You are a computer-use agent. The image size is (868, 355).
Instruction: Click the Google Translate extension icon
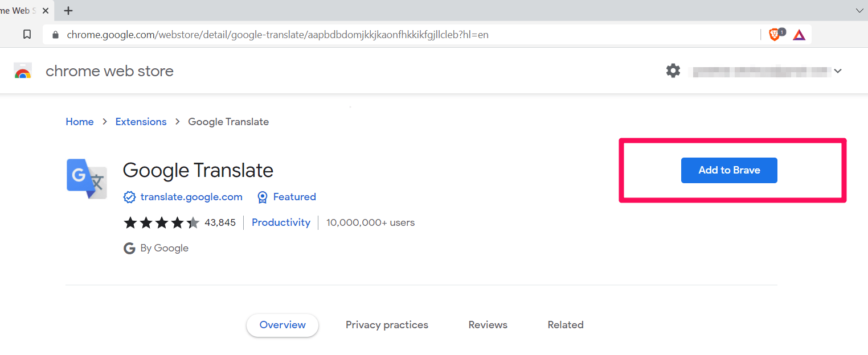pyautogui.click(x=87, y=179)
